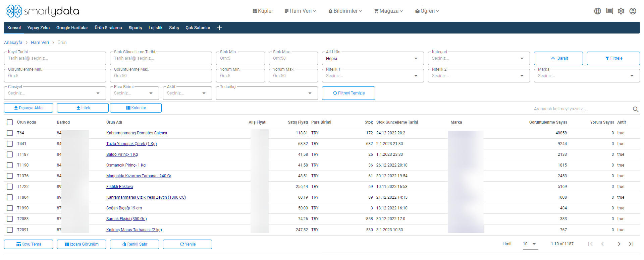644x260 pixels.
Task: Switch to the Sipariş tab
Action: point(135,28)
